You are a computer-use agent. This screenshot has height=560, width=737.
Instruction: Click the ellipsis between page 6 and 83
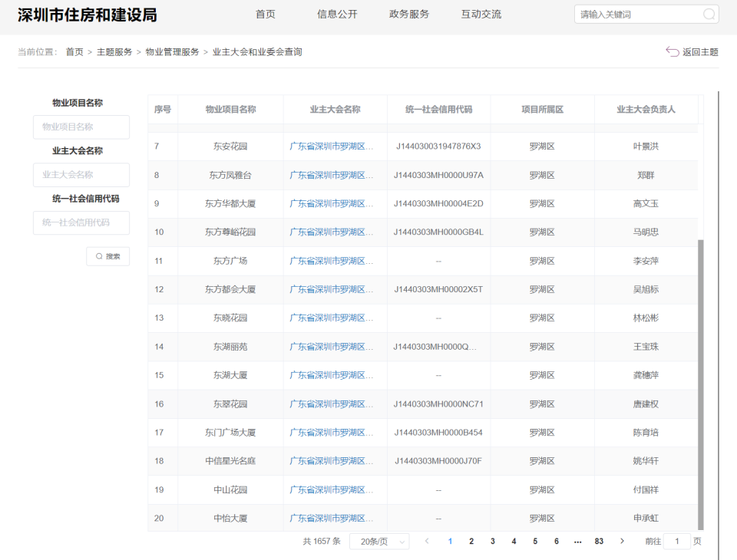pyautogui.click(x=577, y=541)
